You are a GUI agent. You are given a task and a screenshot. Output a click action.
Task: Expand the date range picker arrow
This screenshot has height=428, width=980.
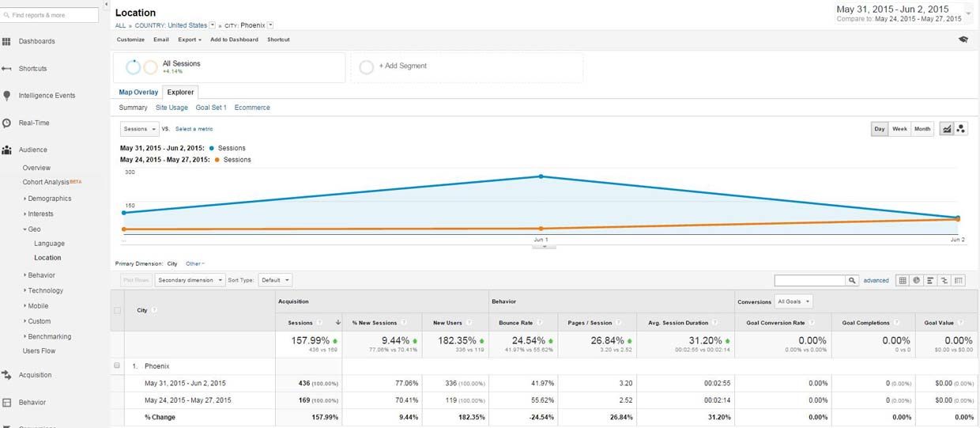[x=968, y=13]
